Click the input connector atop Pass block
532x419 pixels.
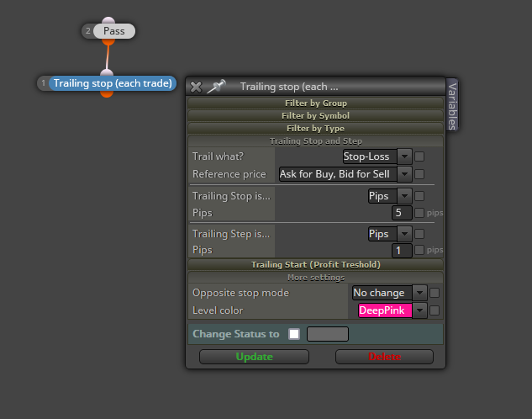[x=108, y=20]
